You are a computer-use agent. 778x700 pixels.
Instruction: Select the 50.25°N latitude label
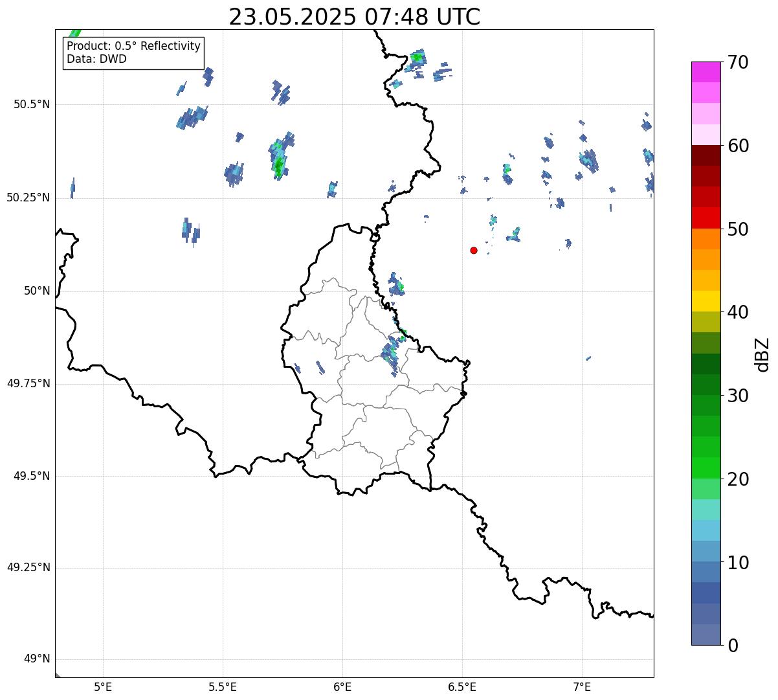point(28,198)
